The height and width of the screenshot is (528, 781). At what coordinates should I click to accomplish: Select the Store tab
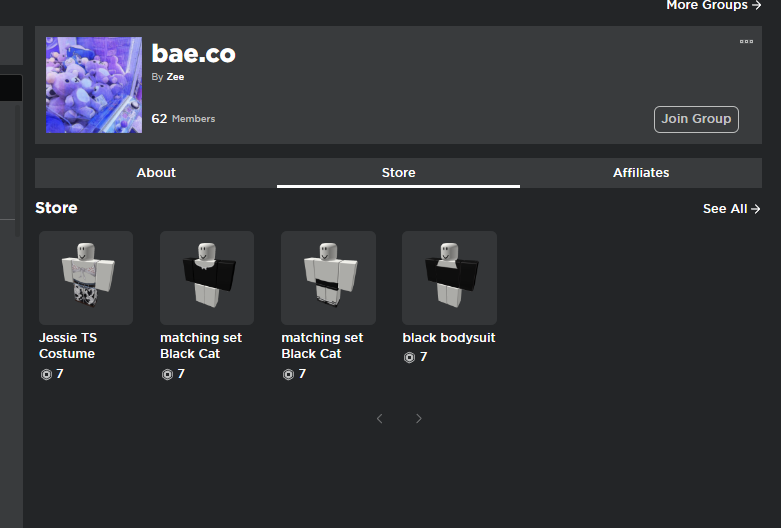(398, 173)
